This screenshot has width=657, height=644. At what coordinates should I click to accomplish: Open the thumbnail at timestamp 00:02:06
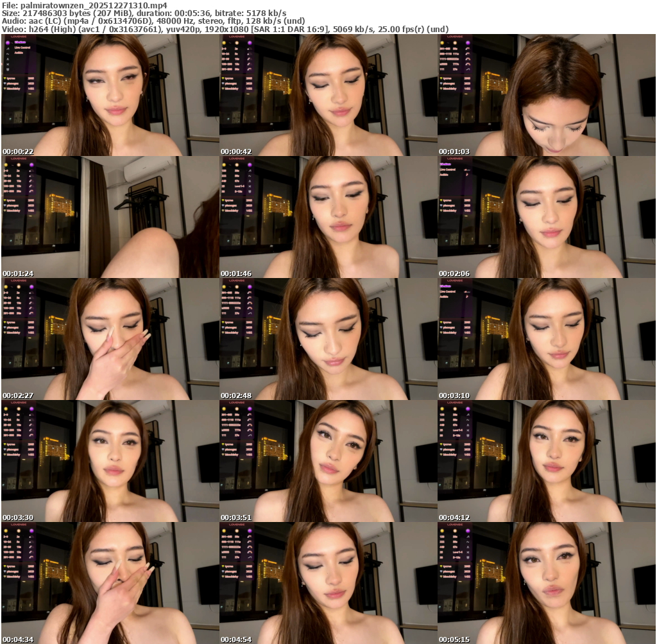click(x=547, y=217)
